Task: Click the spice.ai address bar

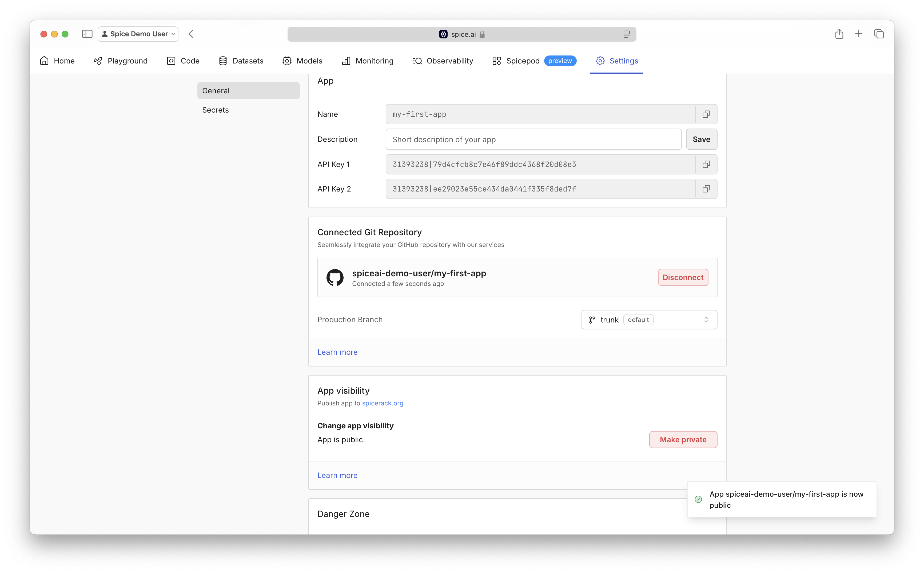Action: pyautogui.click(x=462, y=34)
